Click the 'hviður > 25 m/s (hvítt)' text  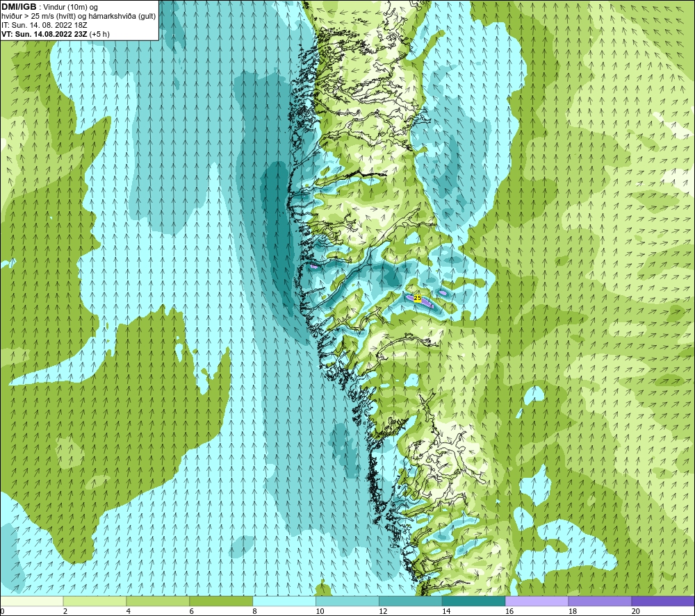coord(38,16)
